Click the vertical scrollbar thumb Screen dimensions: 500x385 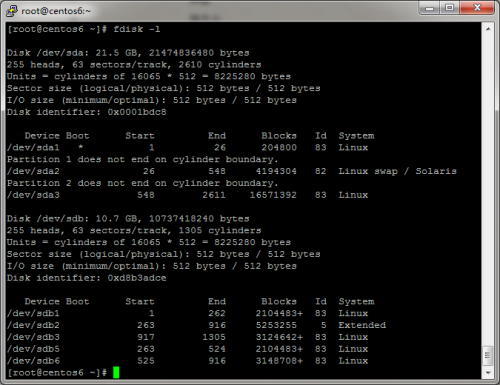[x=488, y=356]
